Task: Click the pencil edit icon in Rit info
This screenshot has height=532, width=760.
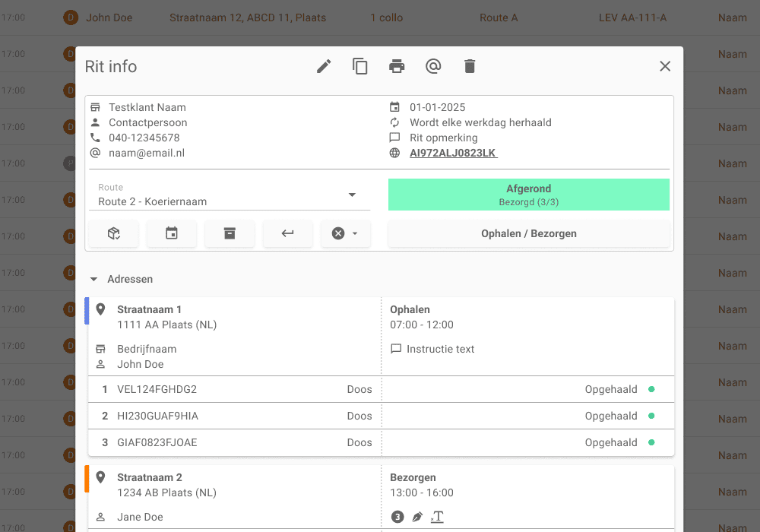Action: tap(324, 66)
